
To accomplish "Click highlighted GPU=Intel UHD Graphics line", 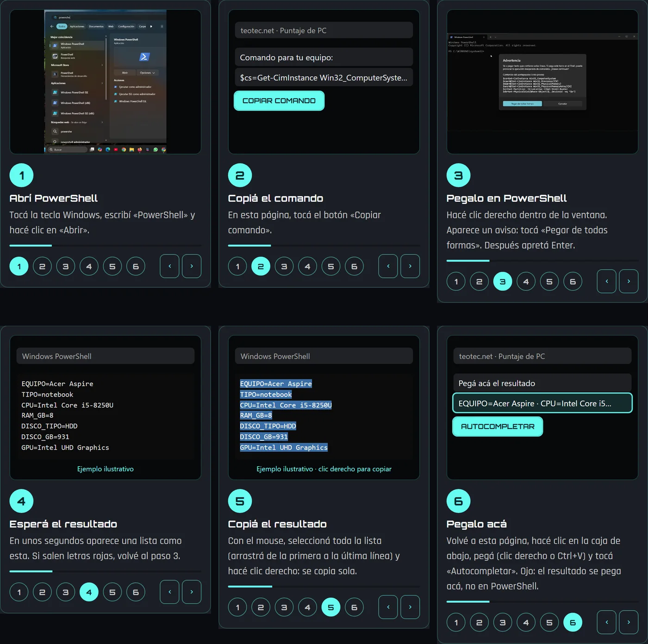I will (284, 448).
